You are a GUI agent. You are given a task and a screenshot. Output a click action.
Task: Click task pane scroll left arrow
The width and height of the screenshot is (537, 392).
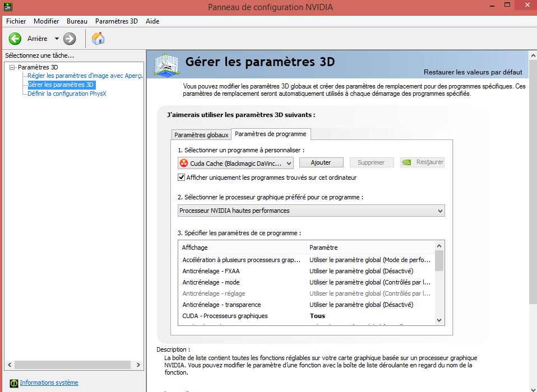pyautogui.click(x=10, y=365)
